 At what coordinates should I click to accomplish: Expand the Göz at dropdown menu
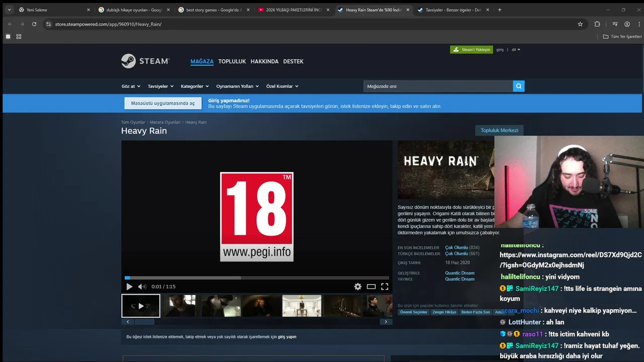point(131,86)
